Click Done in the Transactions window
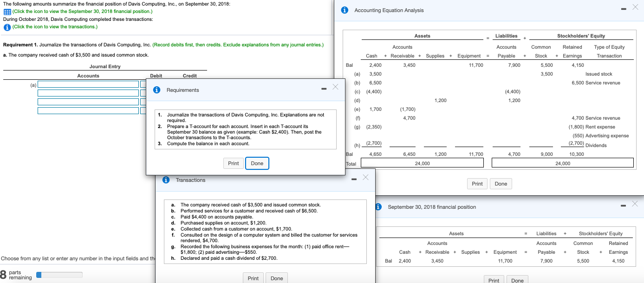Image resolution: width=644 pixels, height=283 pixels. pos(276,278)
